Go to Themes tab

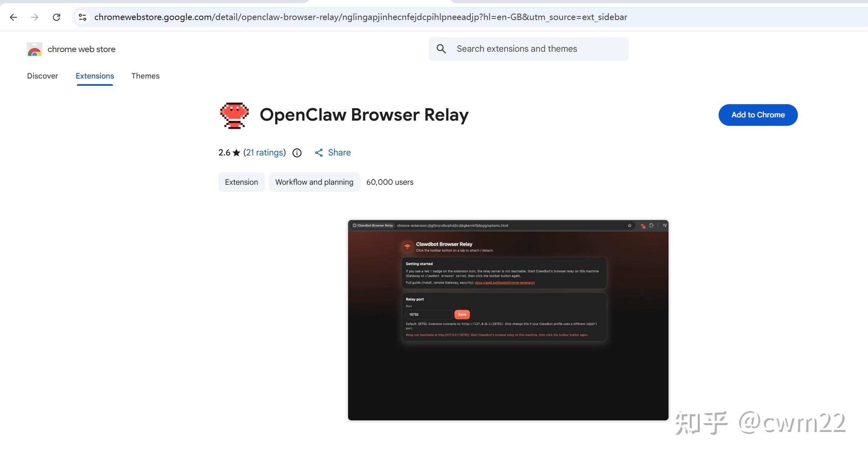pyautogui.click(x=145, y=76)
